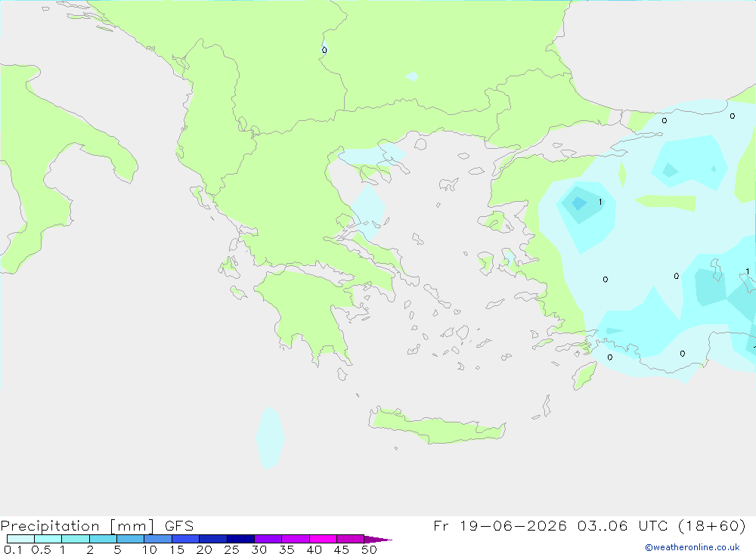Click the 45 mm legend color swatch
The image size is (756, 554).
pyautogui.click(x=350, y=539)
